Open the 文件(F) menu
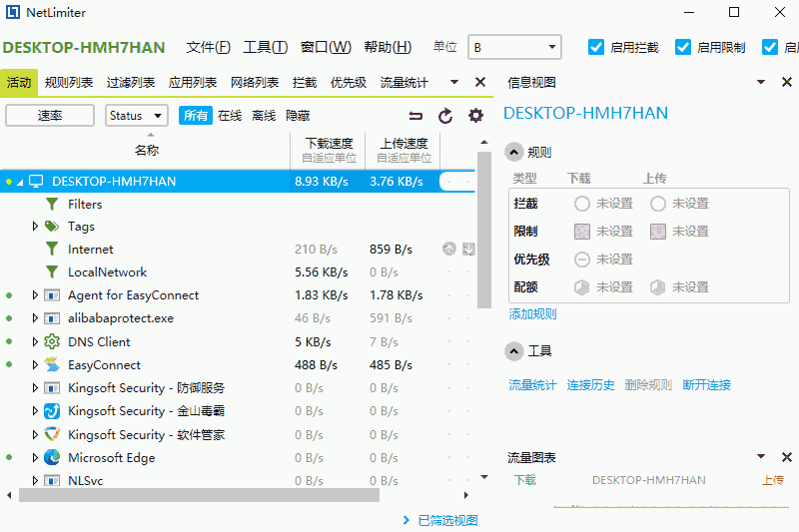The image size is (799, 532). [x=208, y=47]
